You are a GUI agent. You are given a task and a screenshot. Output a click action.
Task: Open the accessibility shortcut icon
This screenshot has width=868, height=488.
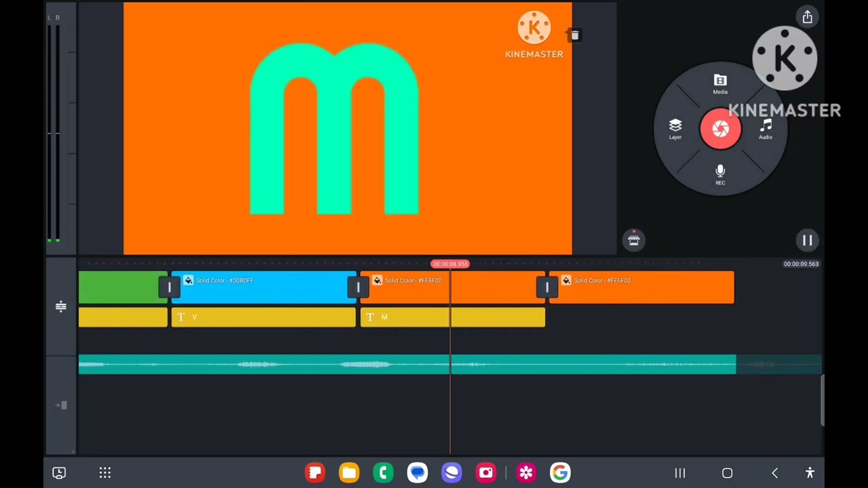coord(810,473)
